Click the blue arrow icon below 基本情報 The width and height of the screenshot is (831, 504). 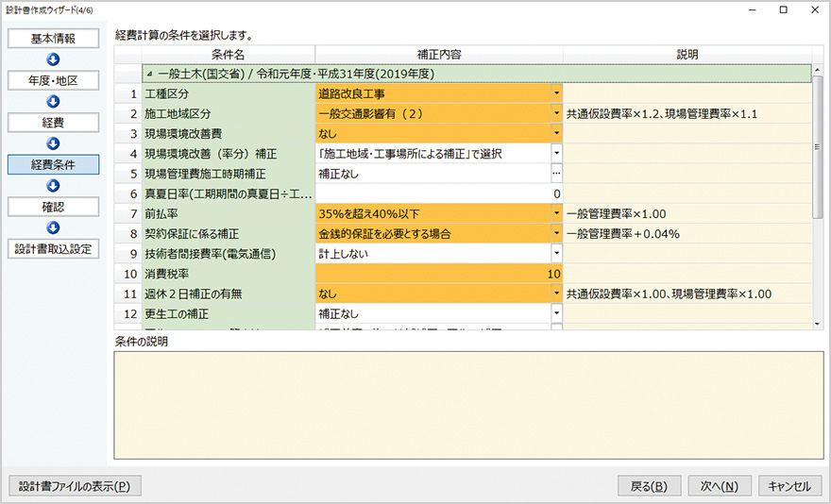[52, 59]
